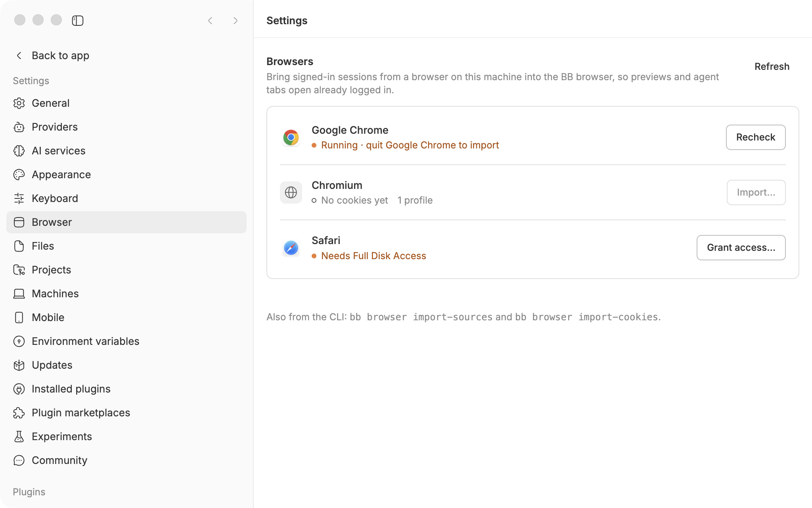Click the Updates package icon
This screenshot has height=508, width=812.
coord(19,365)
